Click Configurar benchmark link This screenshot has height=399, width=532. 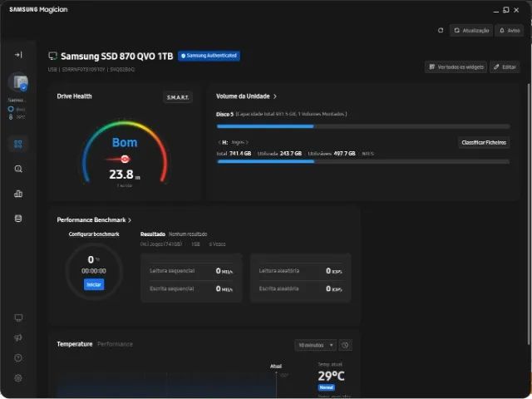94,234
